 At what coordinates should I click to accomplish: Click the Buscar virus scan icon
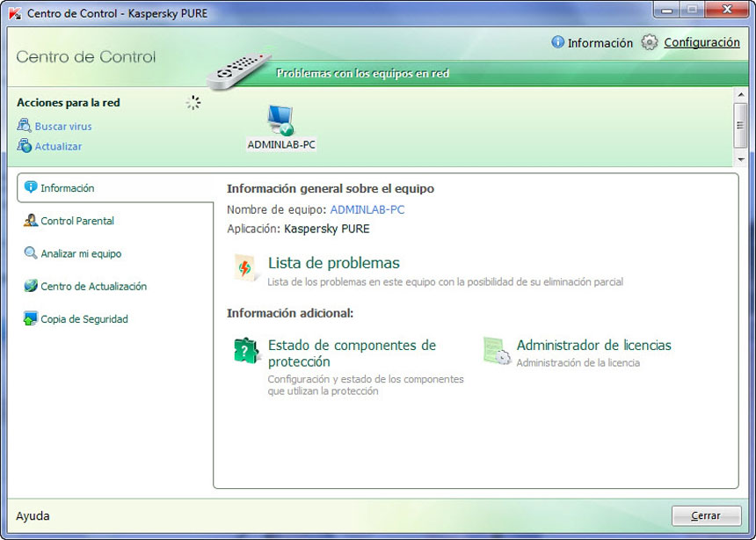pos(24,126)
